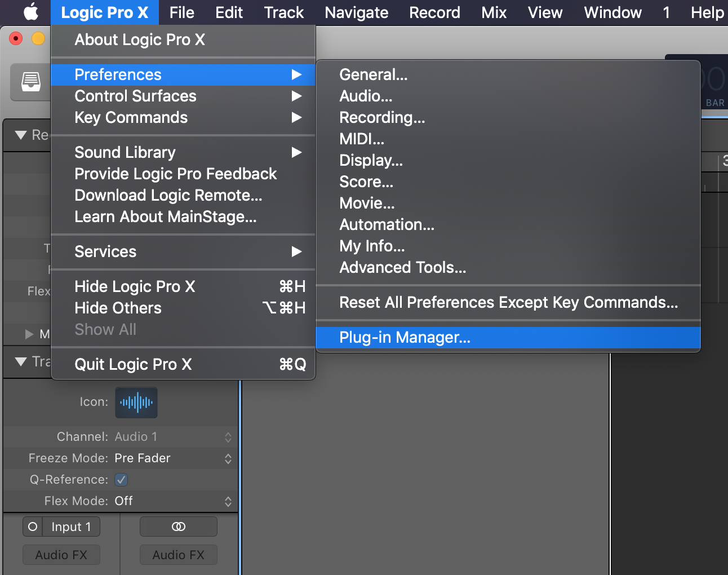Viewport: 728px width, 575px height.
Task: Choose Hide Logic Pro X
Action: [183, 287]
